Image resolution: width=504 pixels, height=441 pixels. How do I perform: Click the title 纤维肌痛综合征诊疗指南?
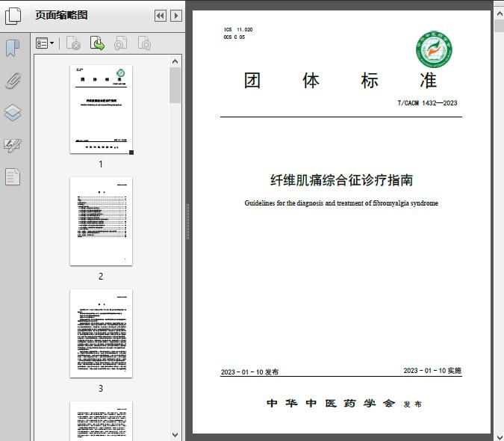341,180
